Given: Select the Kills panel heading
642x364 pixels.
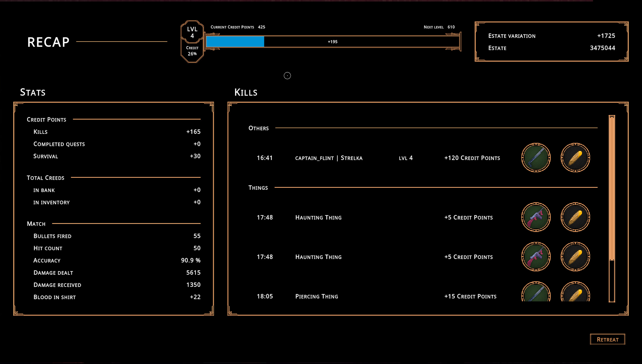Looking at the screenshot, I should [246, 92].
